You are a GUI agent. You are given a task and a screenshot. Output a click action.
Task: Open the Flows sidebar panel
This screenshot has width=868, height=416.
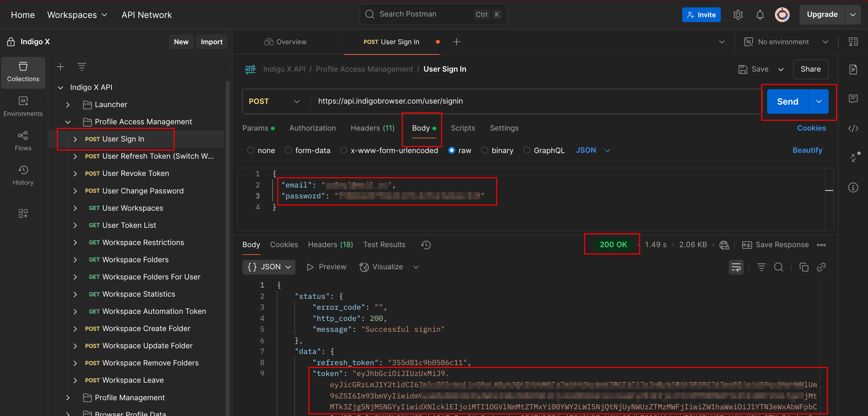tap(23, 141)
